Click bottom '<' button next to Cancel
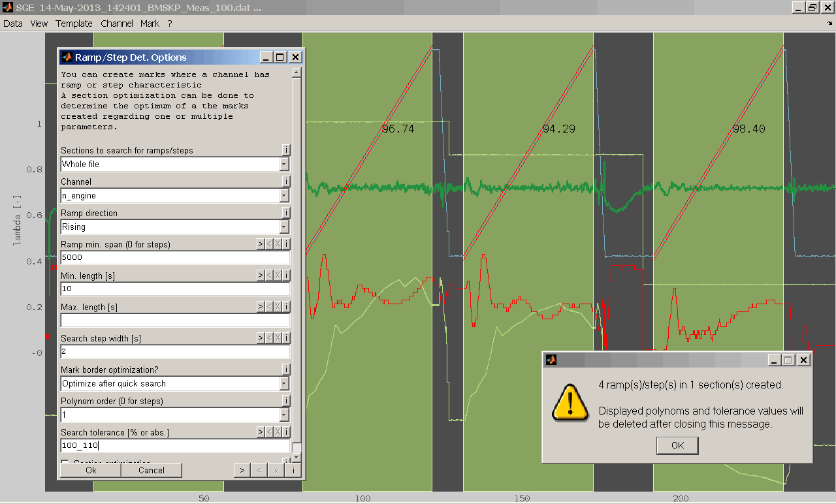836x504 pixels. [x=259, y=470]
